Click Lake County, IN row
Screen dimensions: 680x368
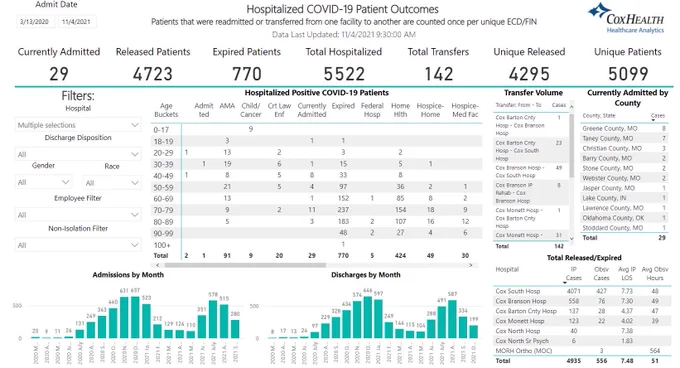tap(624, 198)
